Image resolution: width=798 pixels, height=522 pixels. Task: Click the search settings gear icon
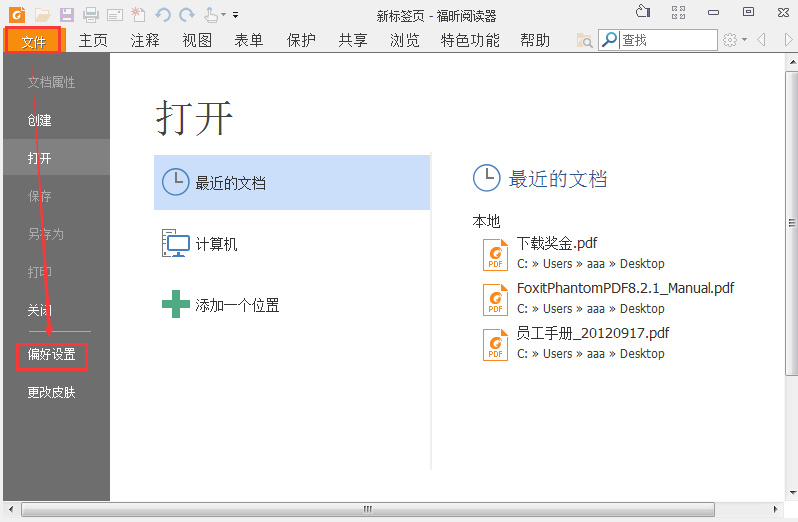730,40
